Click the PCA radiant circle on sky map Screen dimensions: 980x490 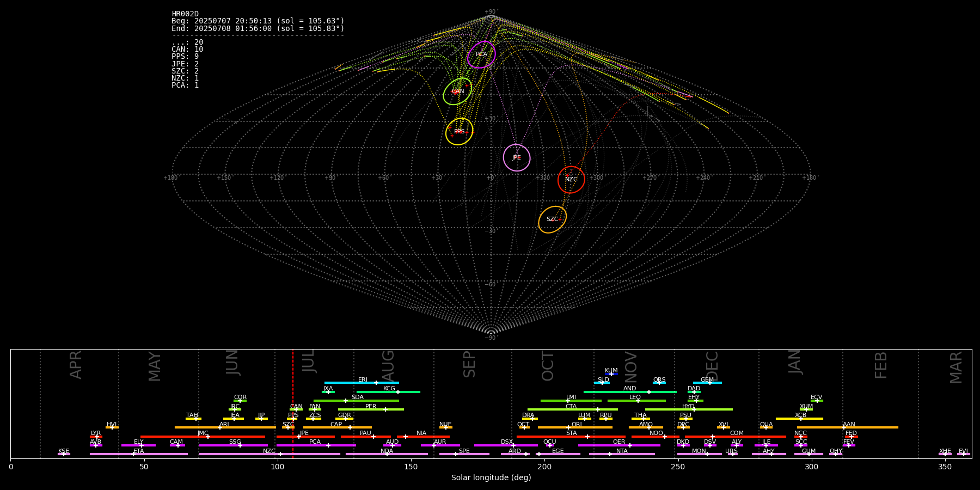pyautogui.click(x=481, y=54)
